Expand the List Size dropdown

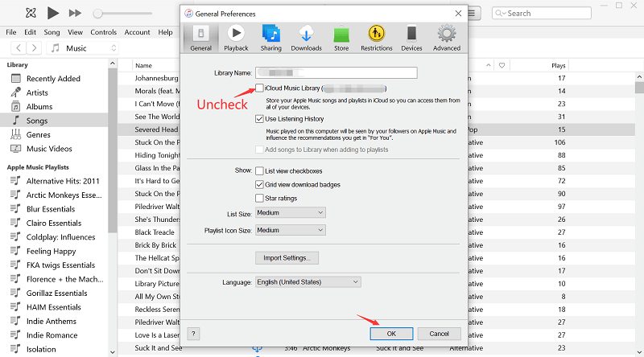290,212
